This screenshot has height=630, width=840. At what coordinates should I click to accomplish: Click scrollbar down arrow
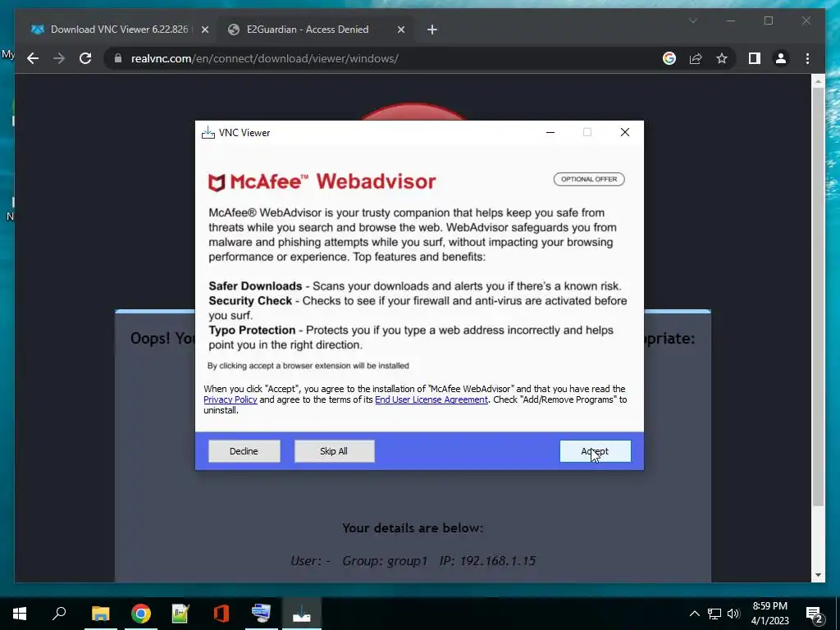click(x=818, y=575)
